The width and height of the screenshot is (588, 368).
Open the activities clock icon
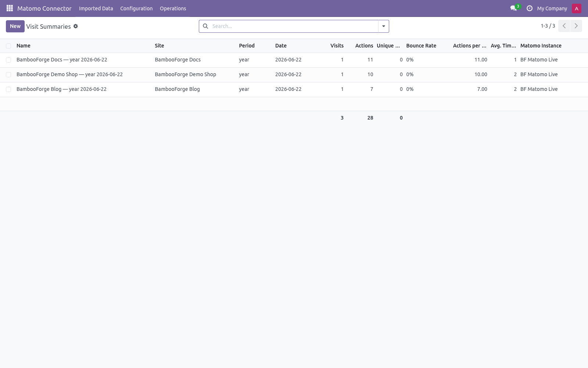pos(530,8)
